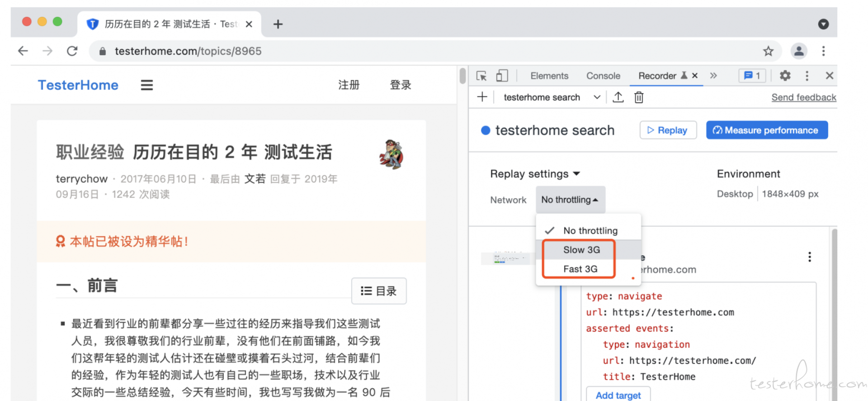Create a new recording with plus icon

click(482, 97)
